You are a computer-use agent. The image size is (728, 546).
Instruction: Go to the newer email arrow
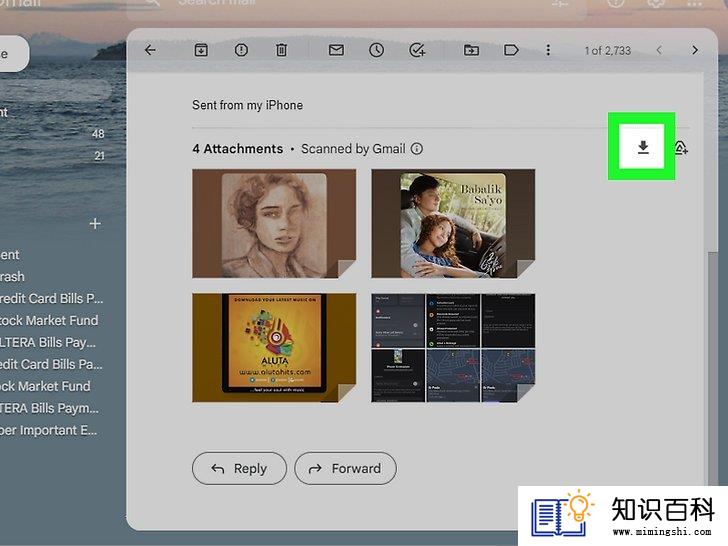(659, 50)
